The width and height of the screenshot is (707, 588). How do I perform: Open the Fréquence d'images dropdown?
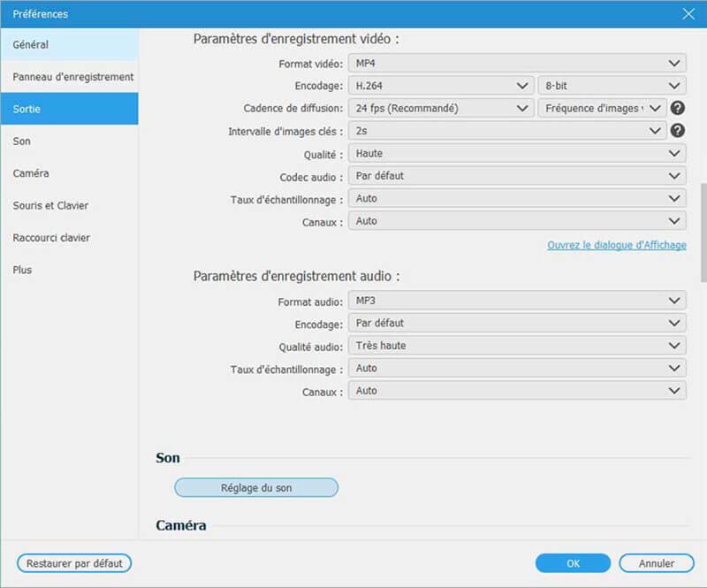click(x=601, y=108)
